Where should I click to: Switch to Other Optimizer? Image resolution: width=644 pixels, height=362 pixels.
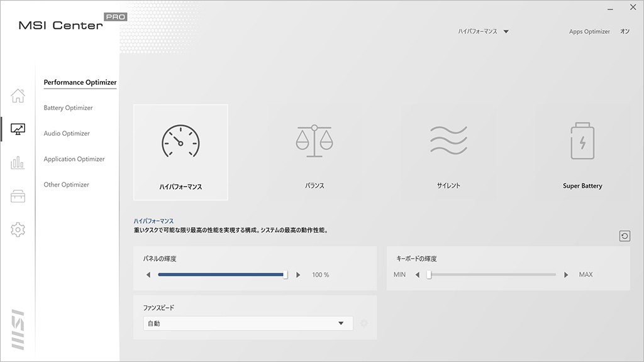(x=67, y=185)
